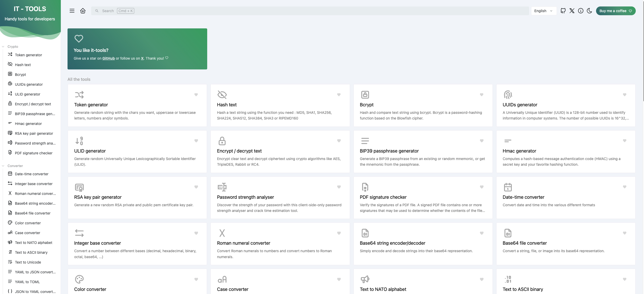Click the Buy me a coffee button

[x=615, y=11]
